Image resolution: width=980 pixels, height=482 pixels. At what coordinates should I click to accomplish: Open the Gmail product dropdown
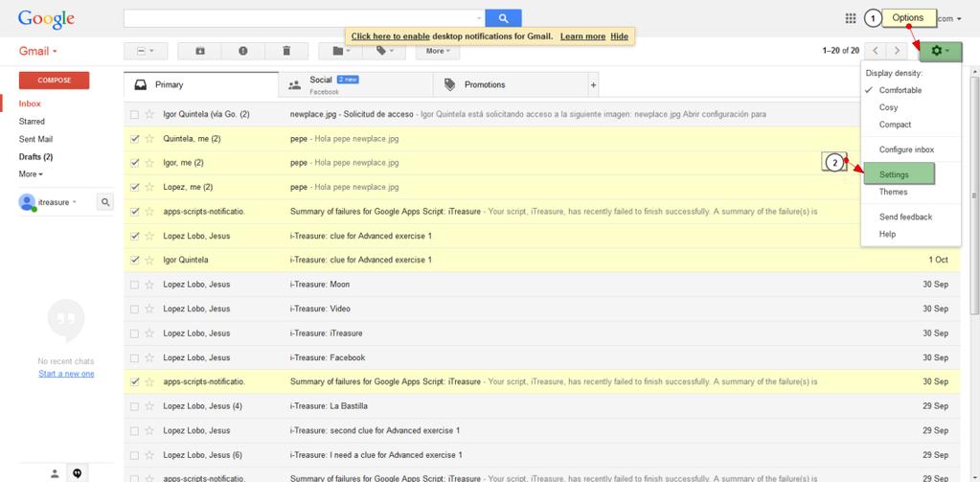pos(38,51)
